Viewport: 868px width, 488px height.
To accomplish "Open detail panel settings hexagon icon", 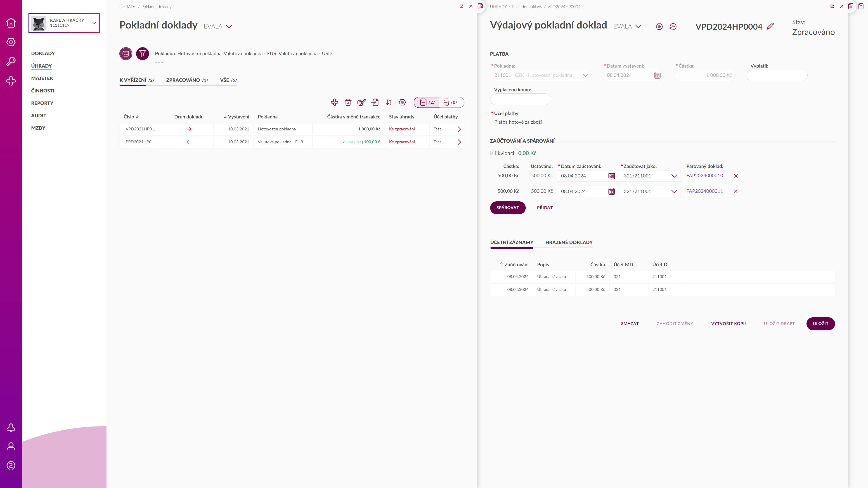I will (660, 27).
